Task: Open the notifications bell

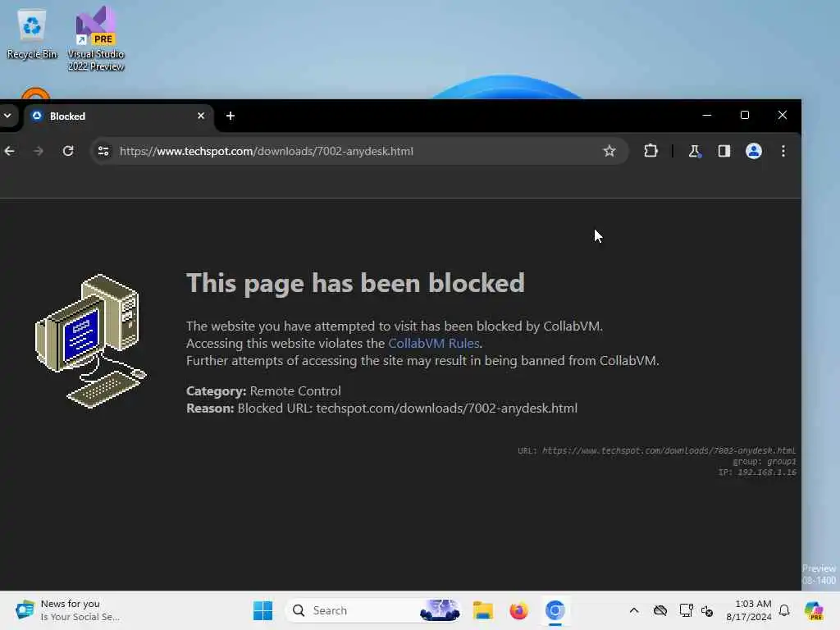Action: [784, 610]
